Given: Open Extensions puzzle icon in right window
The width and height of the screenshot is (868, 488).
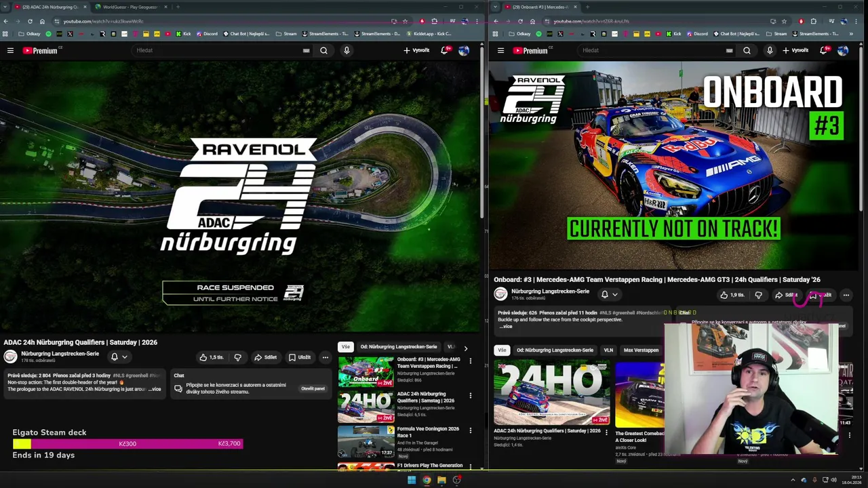Looking at the screenshot, I should (814, 21).
